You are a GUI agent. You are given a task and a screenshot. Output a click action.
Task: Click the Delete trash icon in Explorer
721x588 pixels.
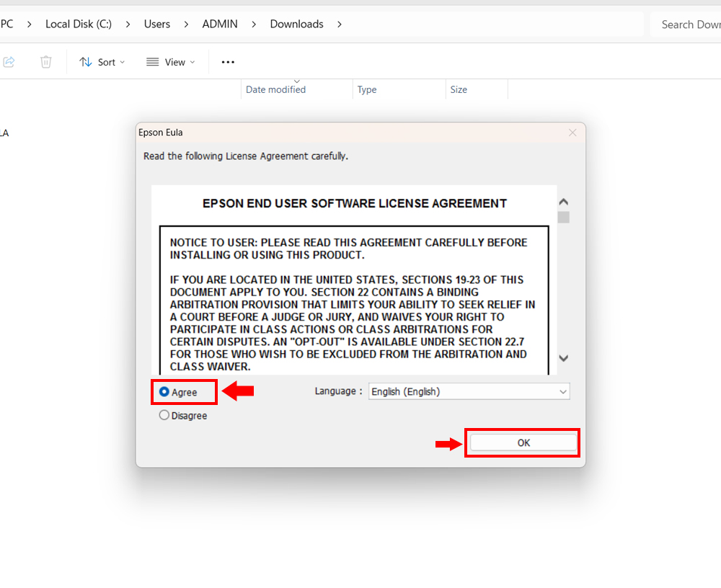(x=46, y=61)
